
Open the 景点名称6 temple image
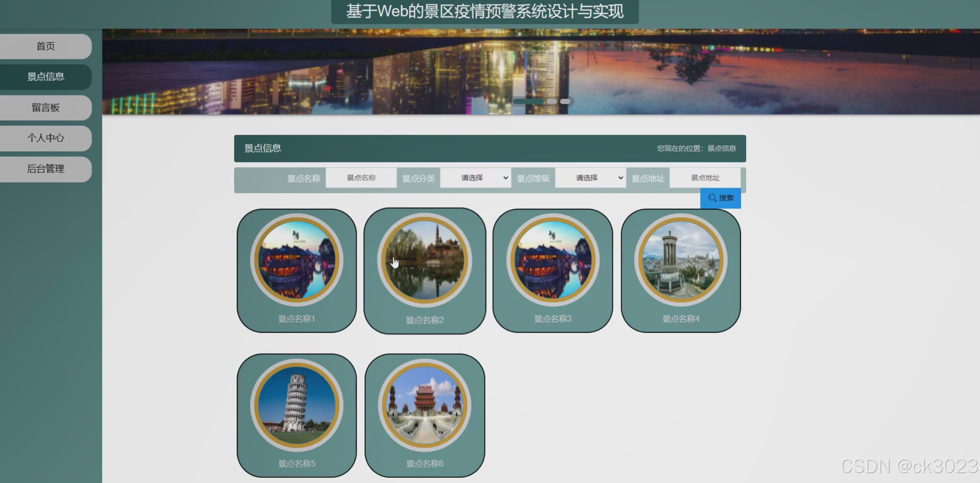[x=425, y=405]
